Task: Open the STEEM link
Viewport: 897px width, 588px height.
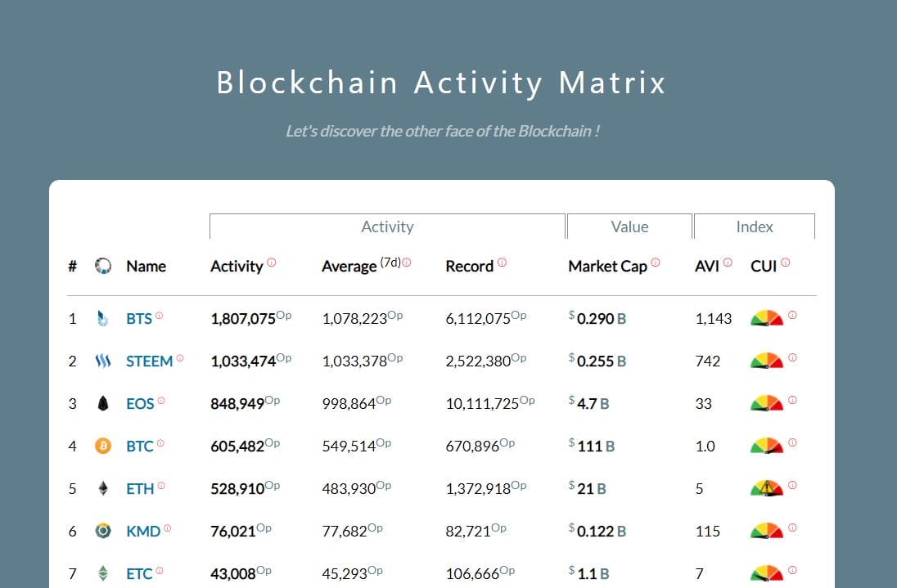Action: [149, 361]
